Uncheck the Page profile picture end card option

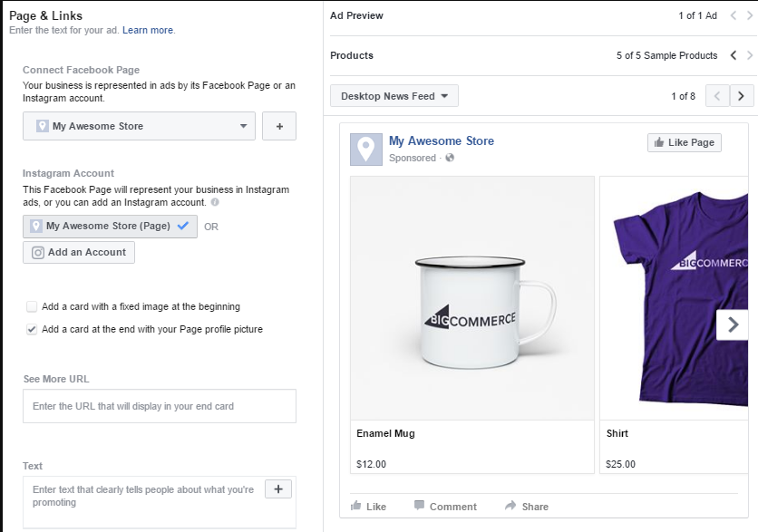pyautogui.click(x=33, y=329)
